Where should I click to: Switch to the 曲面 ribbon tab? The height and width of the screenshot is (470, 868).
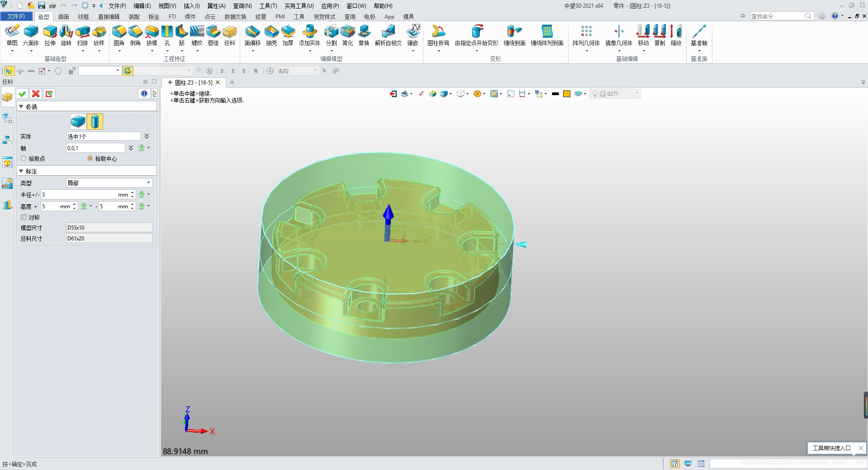coord(64,17)
